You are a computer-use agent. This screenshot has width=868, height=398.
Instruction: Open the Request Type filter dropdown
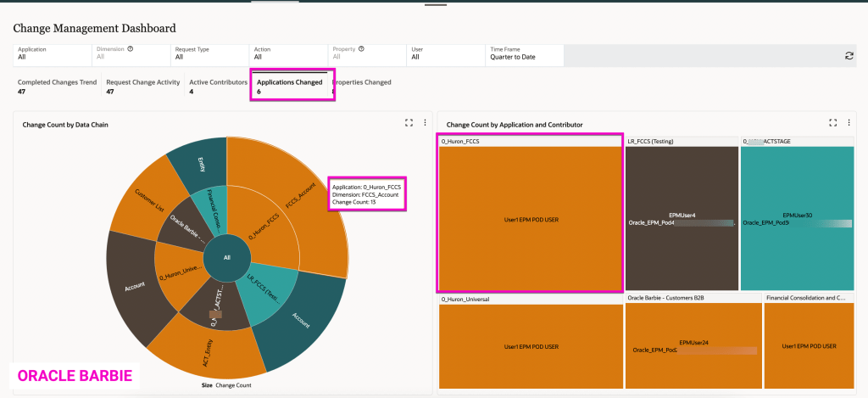coord(208,53)
